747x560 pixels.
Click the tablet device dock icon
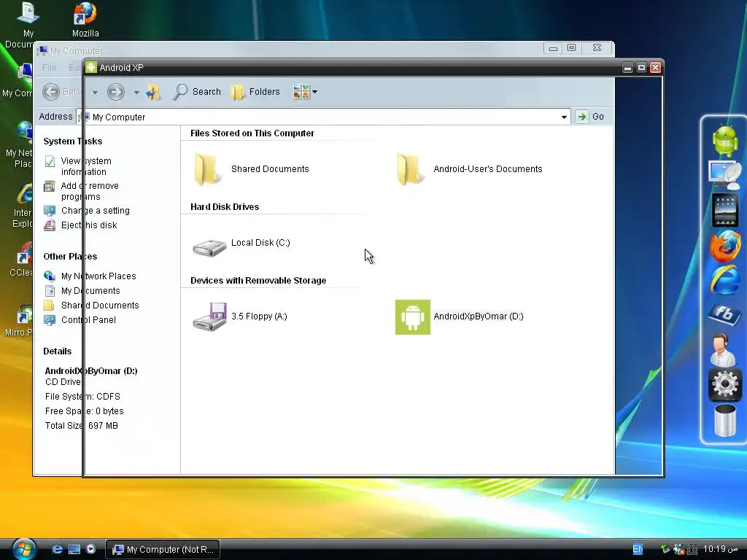pyautogui.click(x=725, y=210)
